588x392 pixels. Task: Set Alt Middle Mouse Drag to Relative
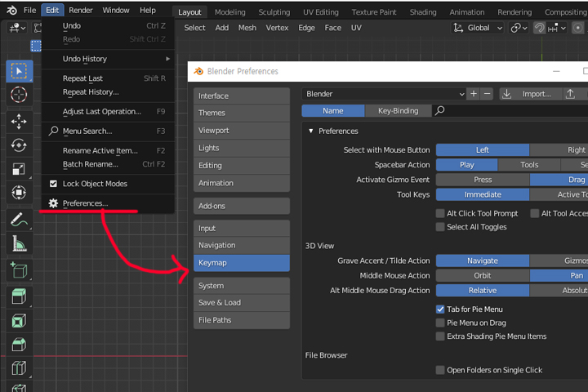(483, 291)
